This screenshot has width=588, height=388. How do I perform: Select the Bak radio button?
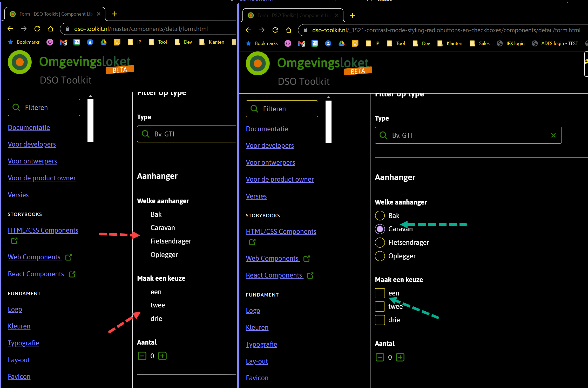coord(380,215)
